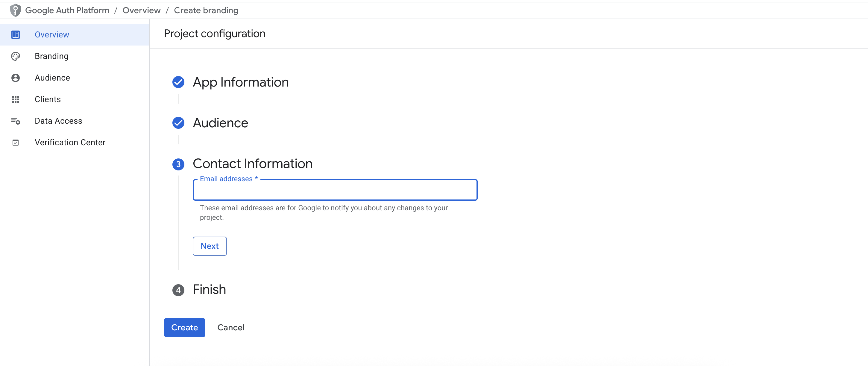
Task: Click the blue Create button
Action: point(184,327)
